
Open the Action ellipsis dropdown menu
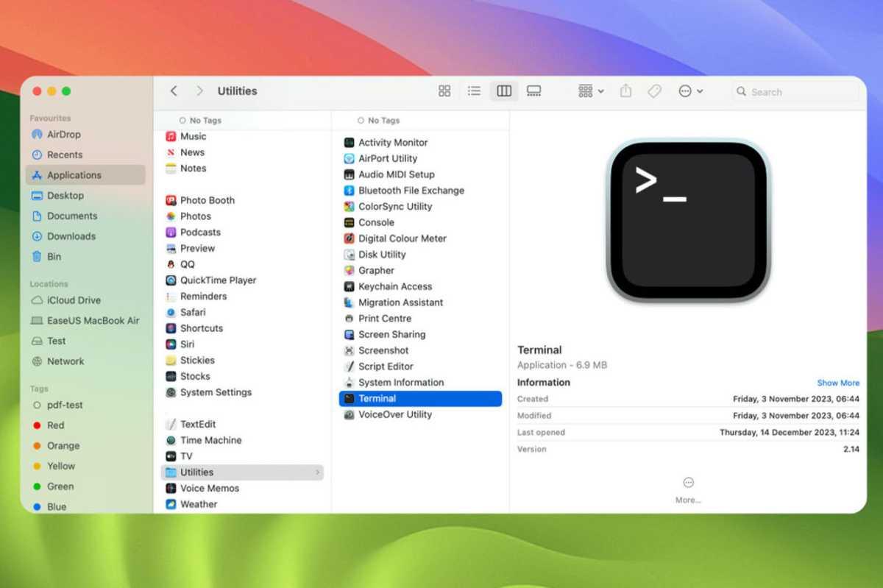click(690, 91)
